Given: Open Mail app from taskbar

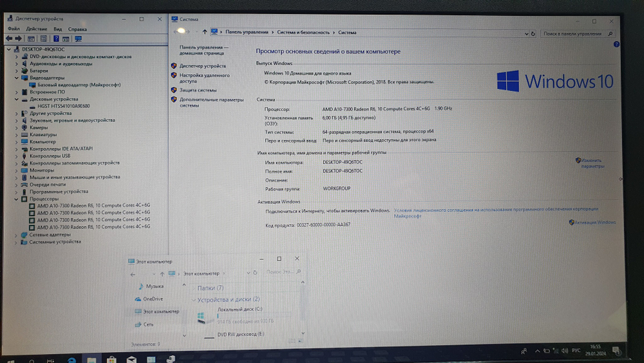Looking at the screenshot, I should pos(131,360).
